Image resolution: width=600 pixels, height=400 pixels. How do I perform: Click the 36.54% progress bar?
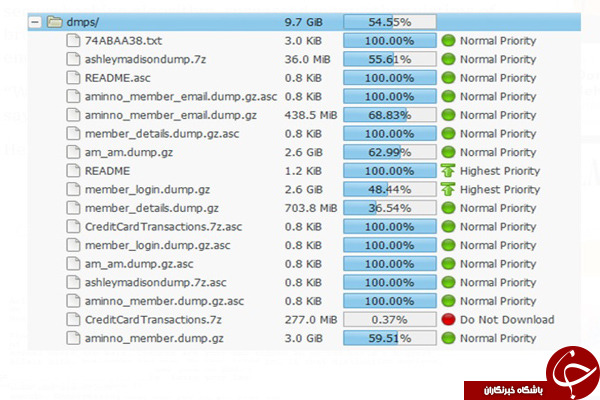tap(390, 208)
